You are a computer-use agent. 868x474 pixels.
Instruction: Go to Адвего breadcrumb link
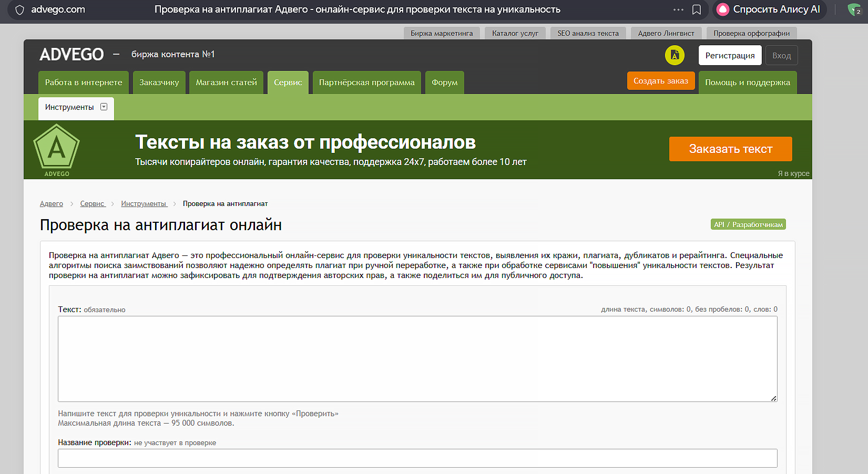52,204
